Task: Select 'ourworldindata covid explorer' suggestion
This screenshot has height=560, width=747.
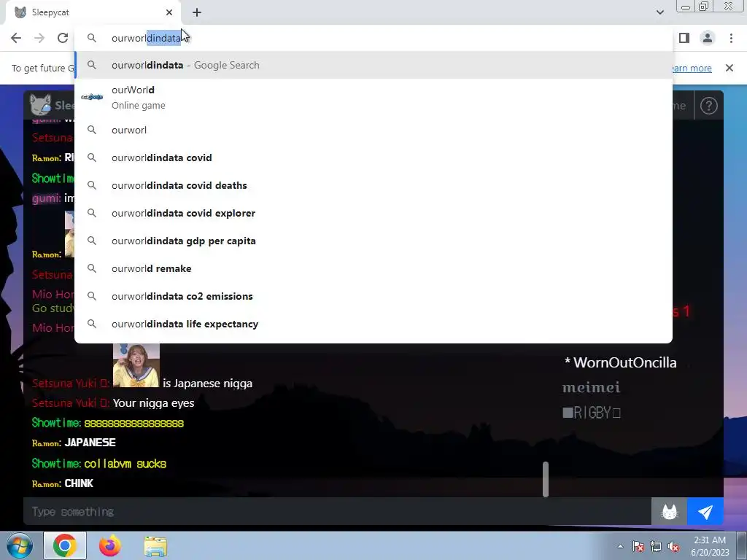Action: point(373,213)
